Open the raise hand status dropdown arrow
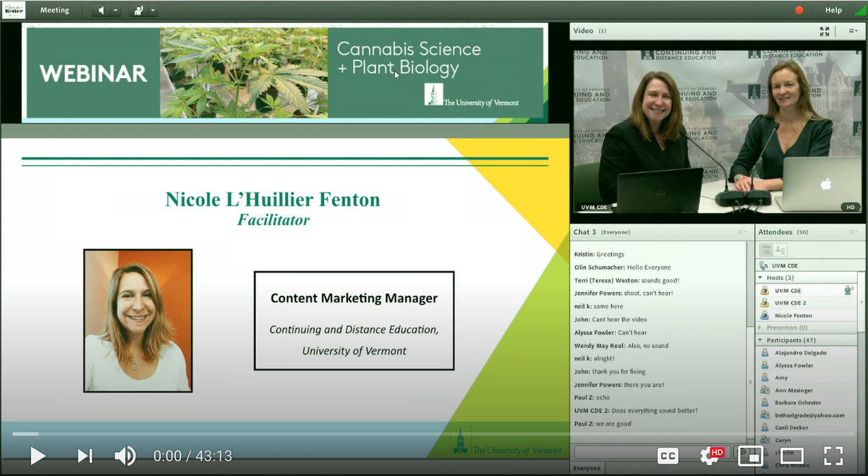 tap(153, 10)
